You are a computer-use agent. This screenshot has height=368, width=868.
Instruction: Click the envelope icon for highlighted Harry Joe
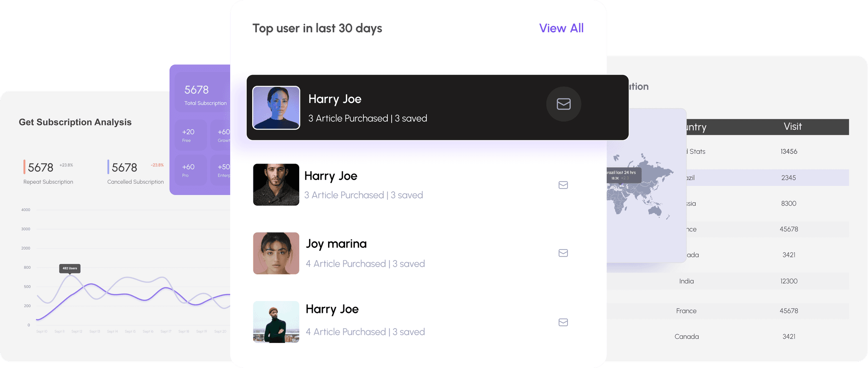coord(563,104)
